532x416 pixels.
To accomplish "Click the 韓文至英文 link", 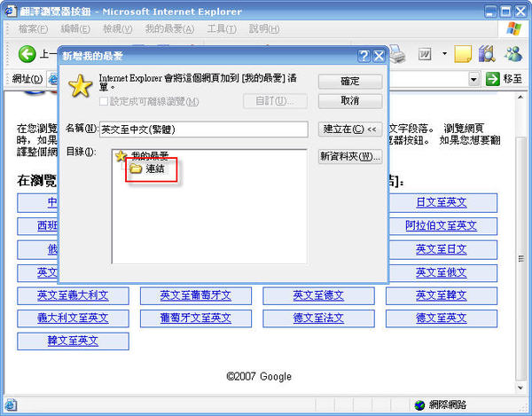I will coord(73,341).
